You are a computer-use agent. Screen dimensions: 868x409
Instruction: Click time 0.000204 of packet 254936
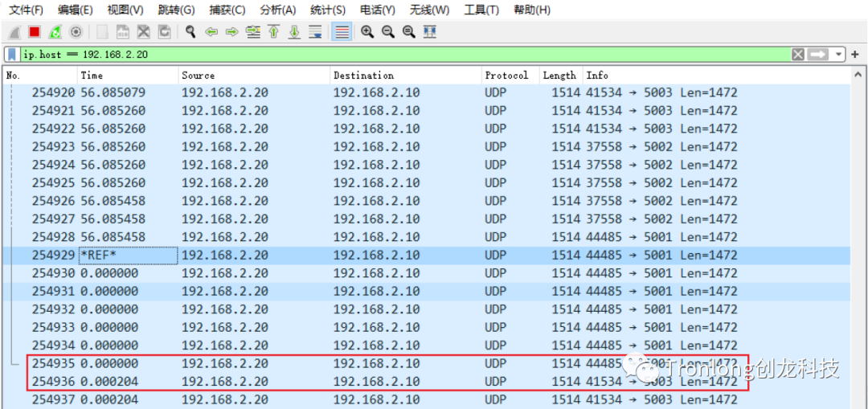[x=109, y=382]
